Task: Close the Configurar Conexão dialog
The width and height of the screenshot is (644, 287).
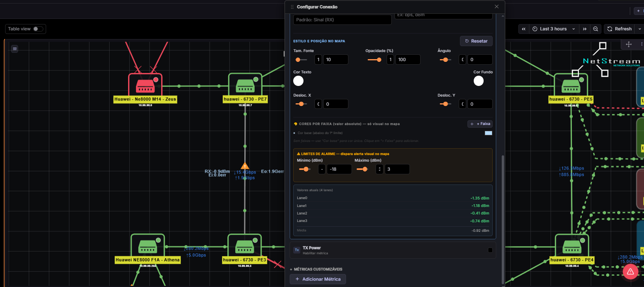Action: tap(497, 7)
